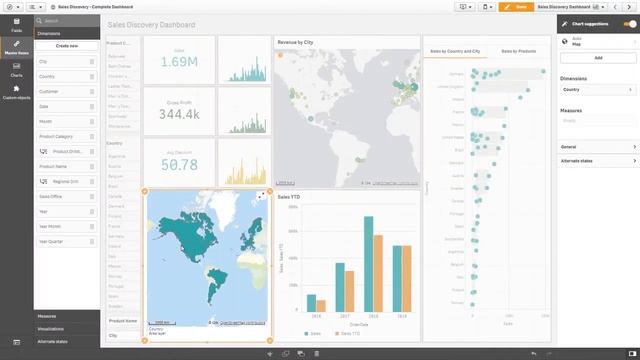Click the globe Map chart type icon
This screenshot has width=640, height=360.
(x=565, y=41)
